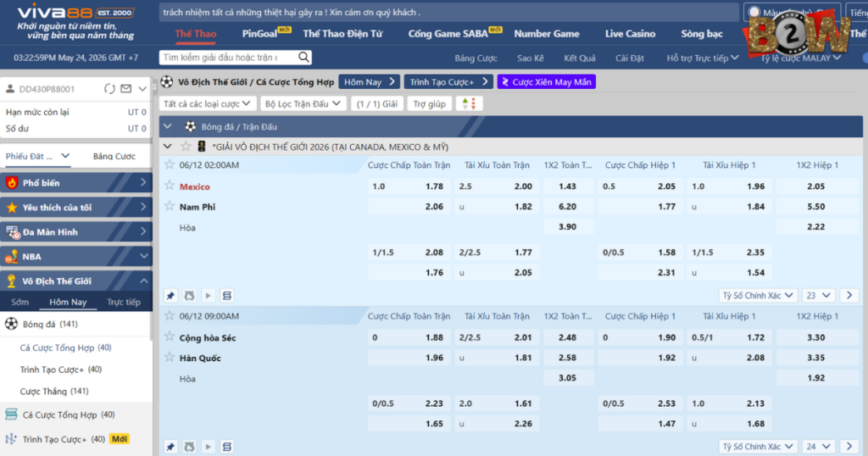The height and width of the screenshot is (456, 868).
Task: Open Tỷ Số Chính Xác dropdown for Mexico match
Action: [758, 296]
